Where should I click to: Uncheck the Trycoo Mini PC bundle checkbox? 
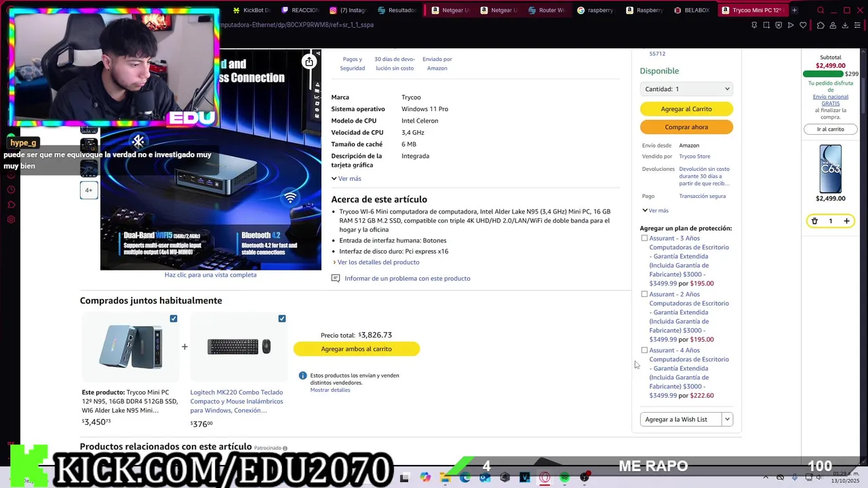[x=174, y=319]
